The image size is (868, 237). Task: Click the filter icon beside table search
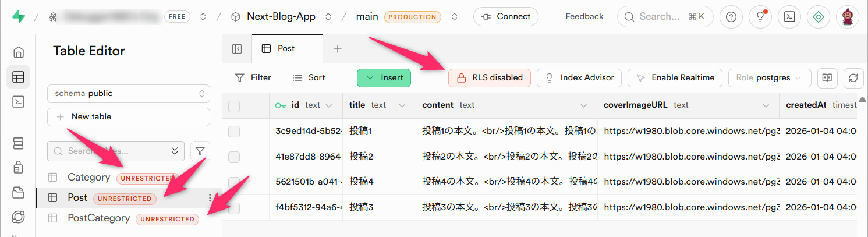(x=200, y=151)
